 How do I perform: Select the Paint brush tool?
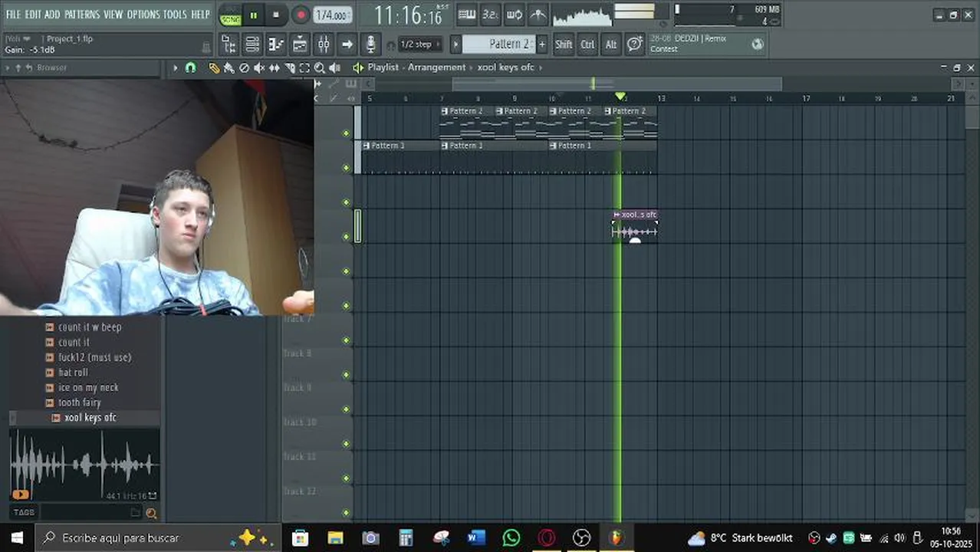[229, 67]
